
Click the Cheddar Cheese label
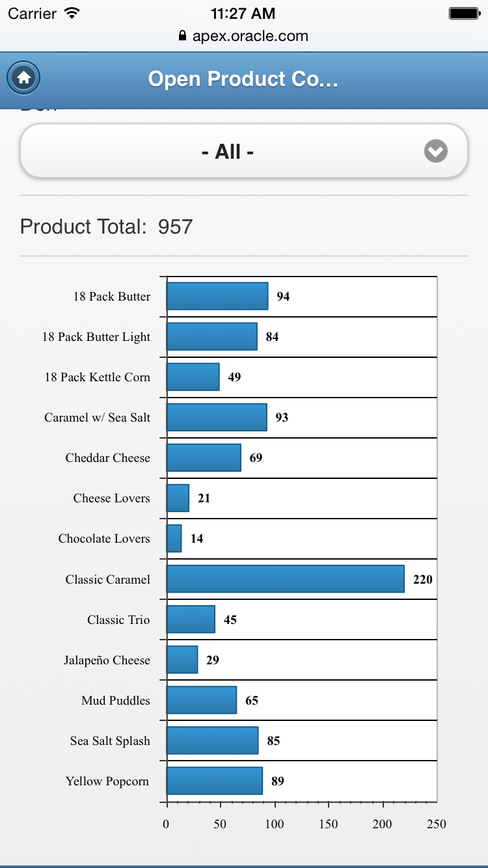(x=107, y=457)
